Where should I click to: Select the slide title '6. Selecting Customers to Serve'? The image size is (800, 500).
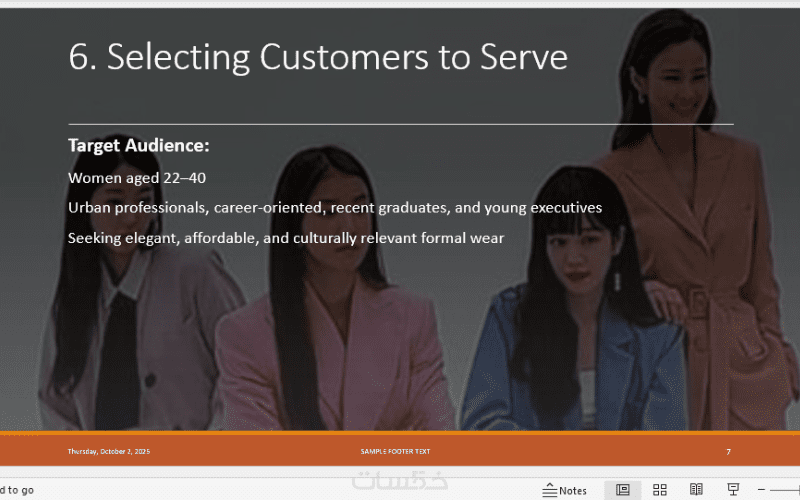318,57
